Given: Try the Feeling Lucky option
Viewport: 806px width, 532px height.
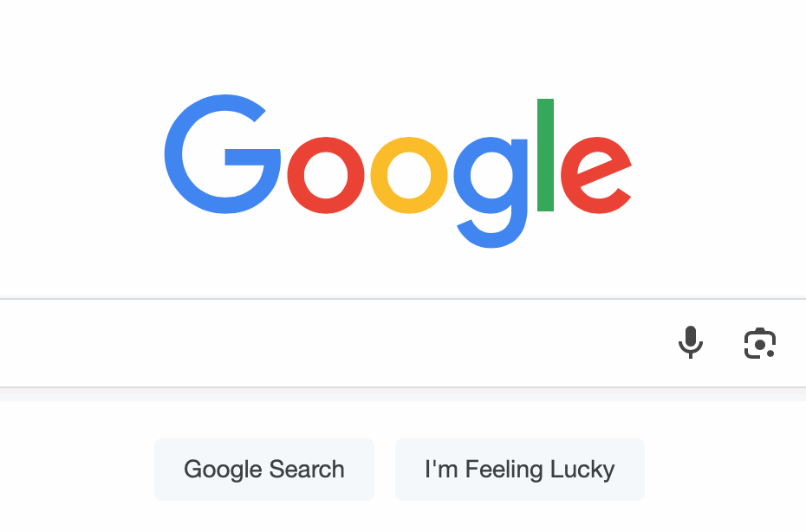Looking at the screenshot, I should (x=520, y=470).
